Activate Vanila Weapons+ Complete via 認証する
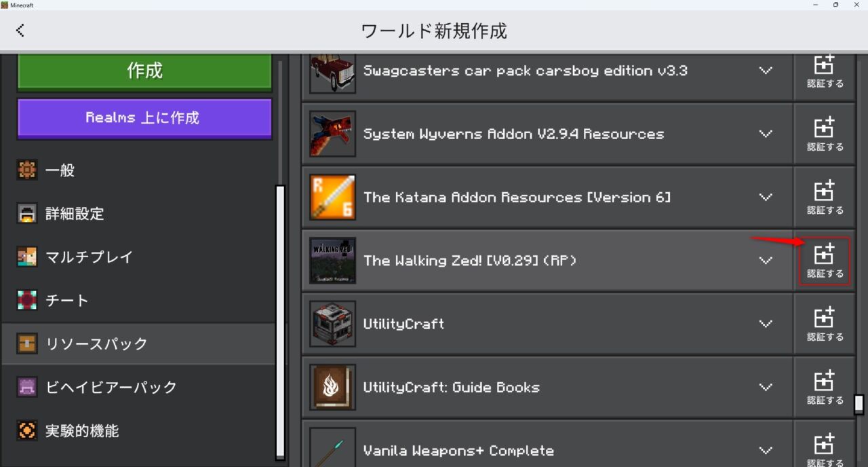The width and height of the screenshot is (868, 467). (825, 444)
